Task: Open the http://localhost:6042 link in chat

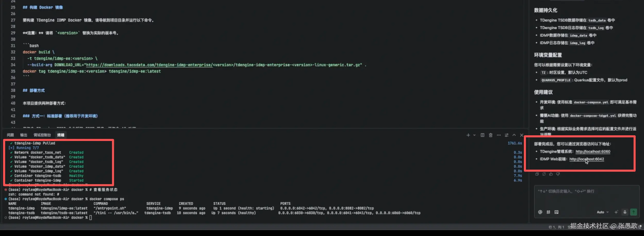Action: click(x=587, y=159)
